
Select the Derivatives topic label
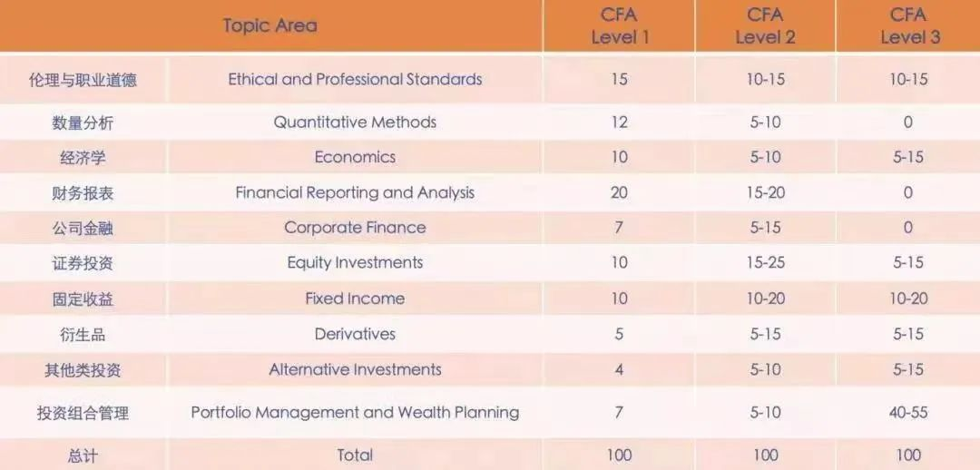[355, 334]
